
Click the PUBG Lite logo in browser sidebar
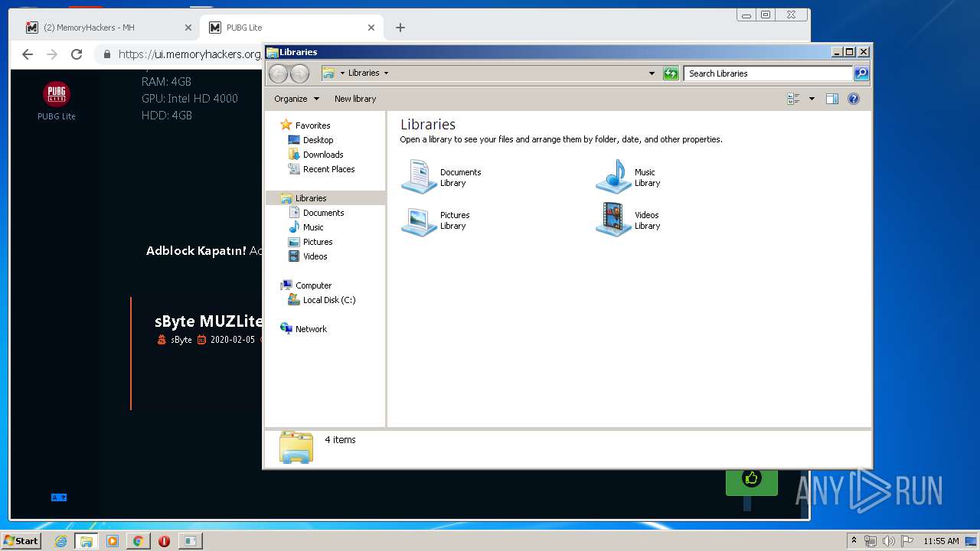[x=57, y=94]
